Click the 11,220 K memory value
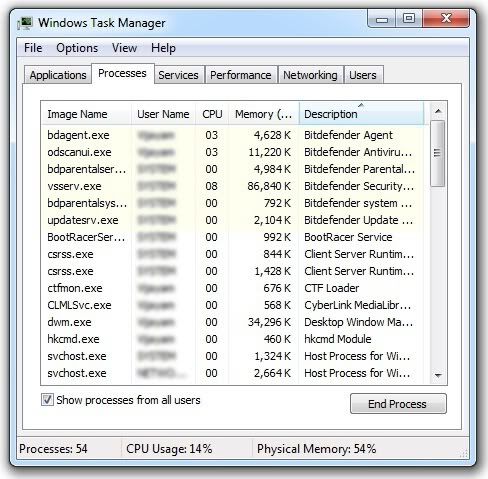 click(269, 152)
